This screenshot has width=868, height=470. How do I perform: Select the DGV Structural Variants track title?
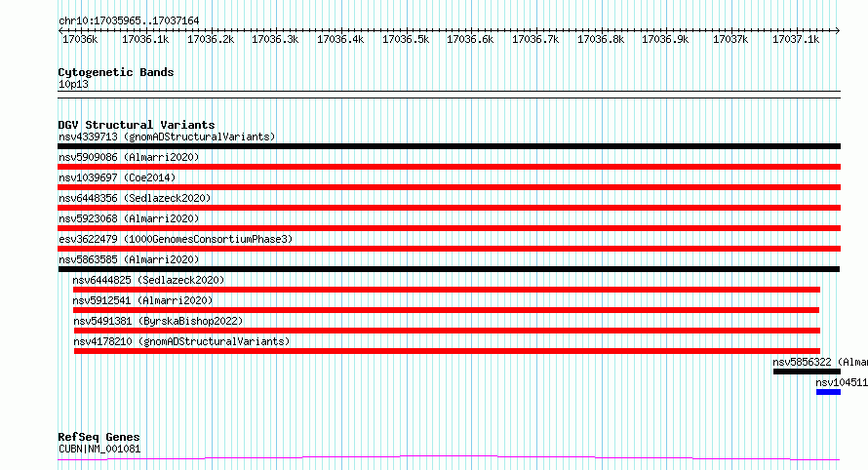pyautogui.click(x=137, y=125)
